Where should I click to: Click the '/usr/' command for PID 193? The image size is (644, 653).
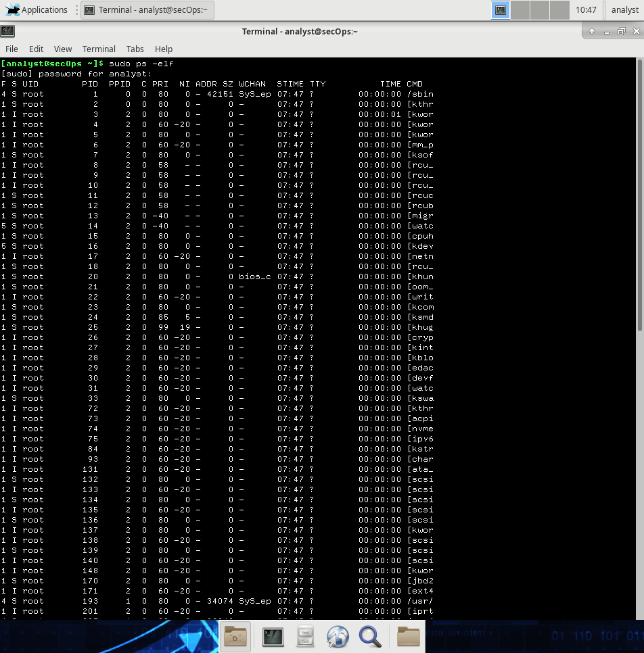pyautogui.click(x=420, y=601)
